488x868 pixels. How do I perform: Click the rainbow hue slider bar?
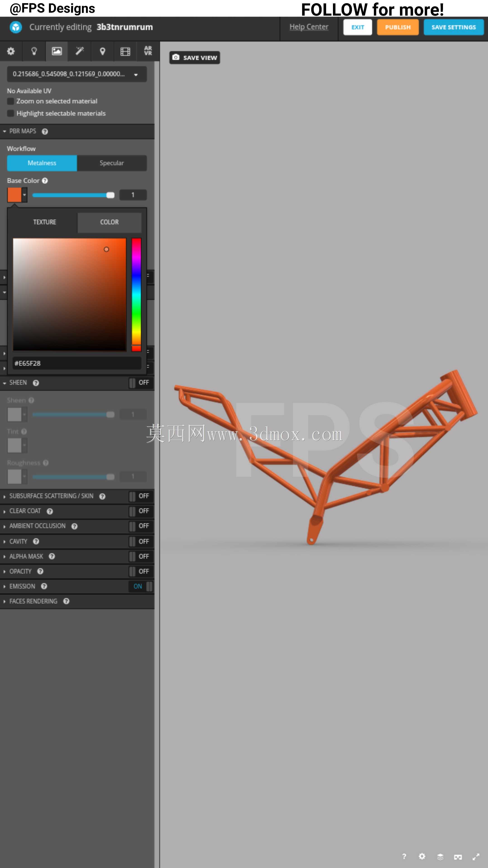136,295
